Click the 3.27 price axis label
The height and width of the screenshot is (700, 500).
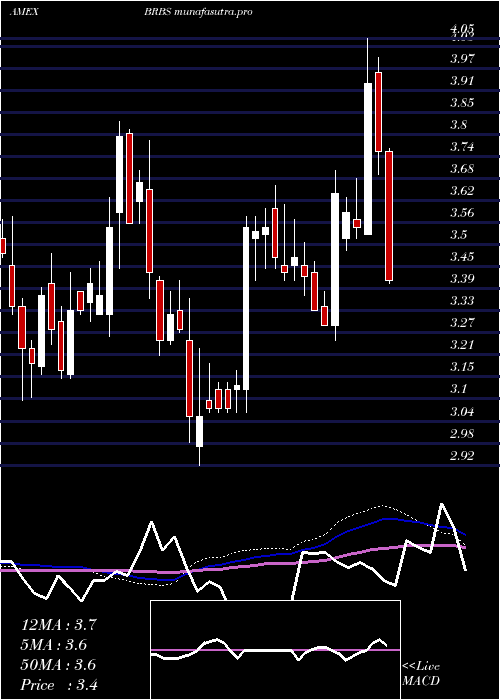pos(462,322)
